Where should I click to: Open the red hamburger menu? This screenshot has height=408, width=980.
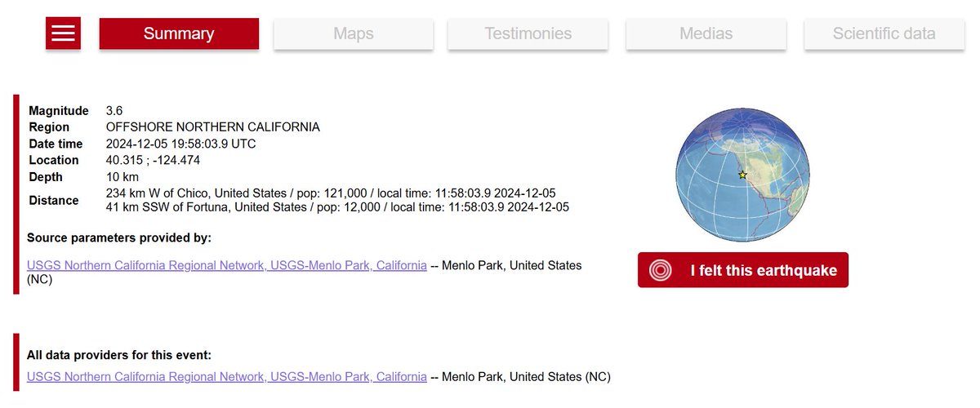(x=63, y=33)
